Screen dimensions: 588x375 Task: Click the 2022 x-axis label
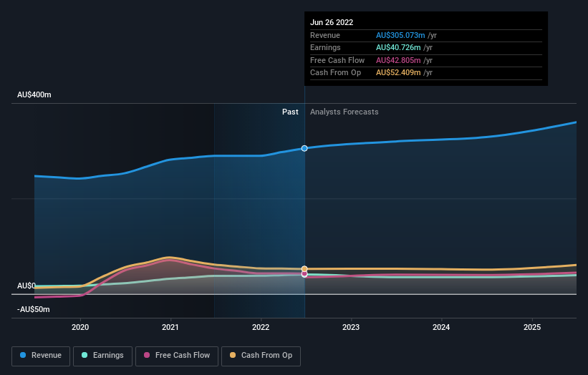coord(261,328)
